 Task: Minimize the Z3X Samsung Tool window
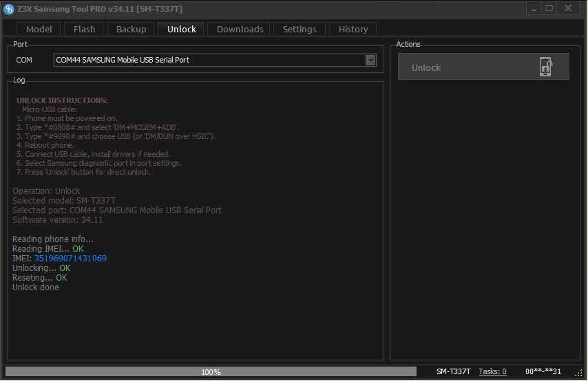pos(533,8)
